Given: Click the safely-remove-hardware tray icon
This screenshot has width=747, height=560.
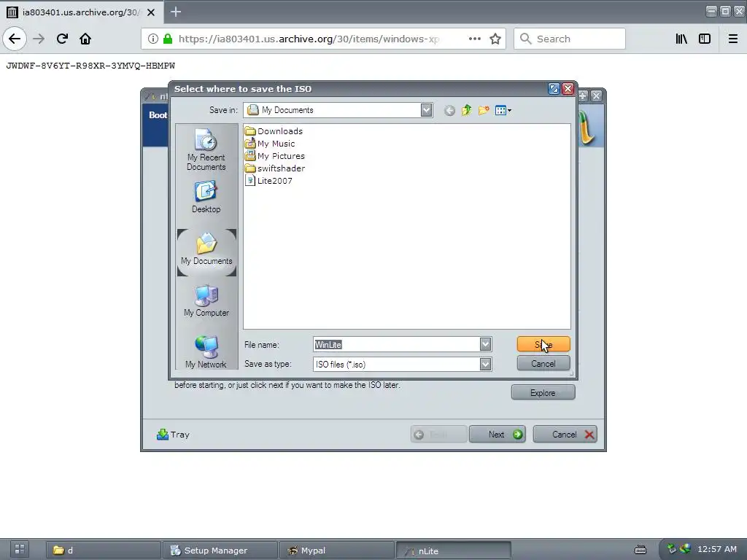Looking at the screenshot, I should pyautogui.click(x=672, y=549).
